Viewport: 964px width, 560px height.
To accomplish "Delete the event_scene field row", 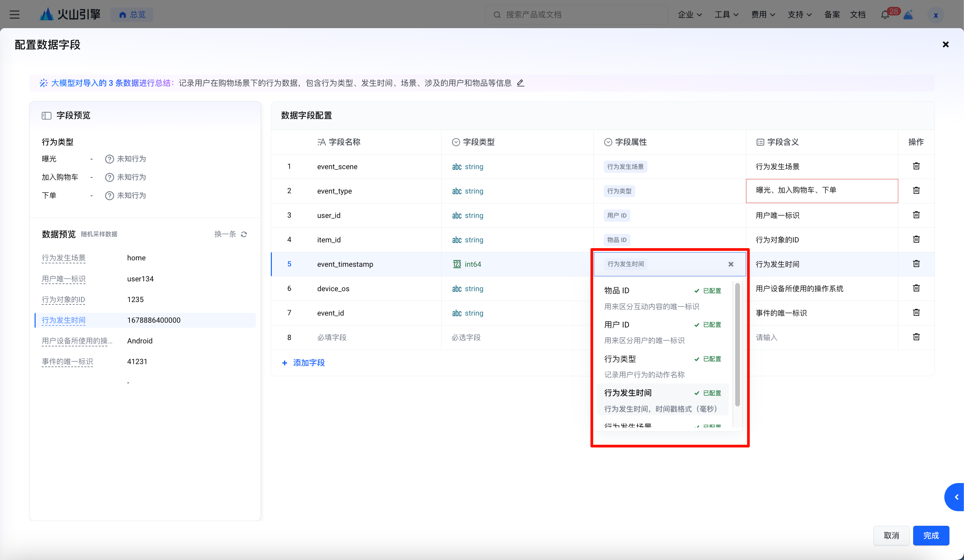I will (x=916, y=166).
